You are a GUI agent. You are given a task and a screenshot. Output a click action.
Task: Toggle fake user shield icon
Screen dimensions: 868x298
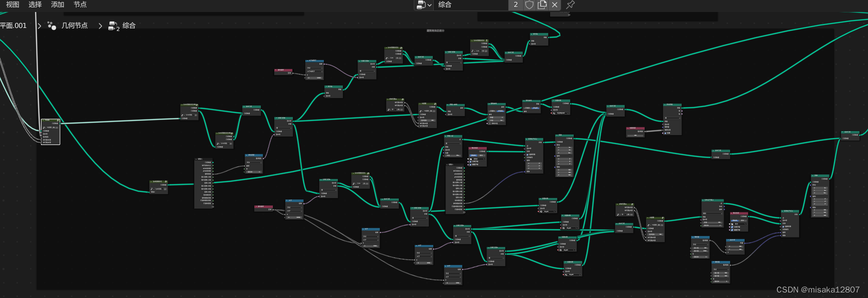pos(529,5)
